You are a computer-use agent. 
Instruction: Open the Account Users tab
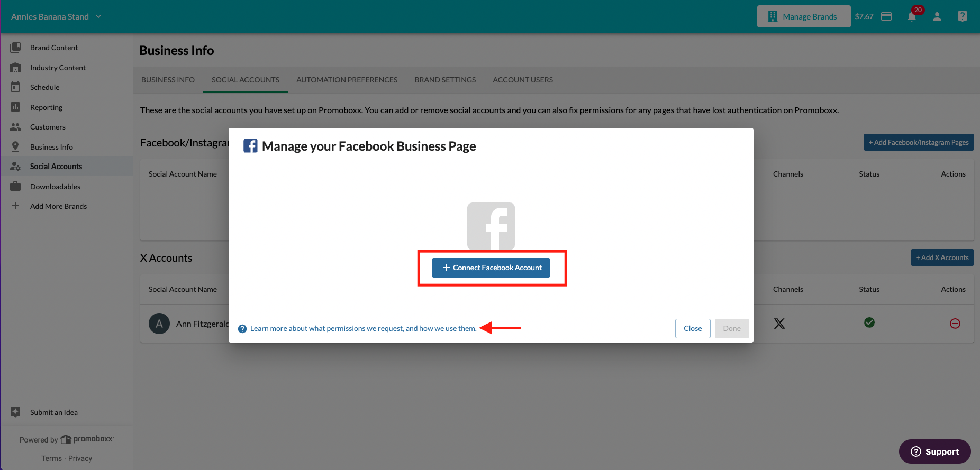tap(523, 80)
